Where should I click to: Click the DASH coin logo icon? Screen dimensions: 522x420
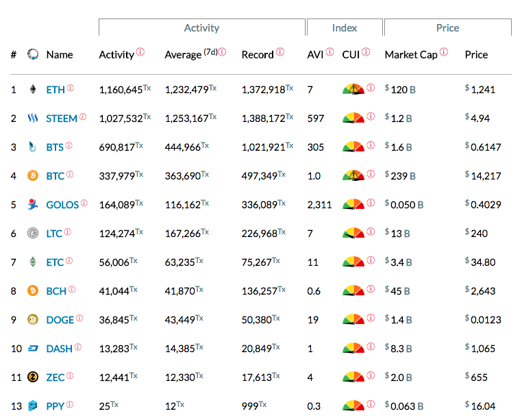pos(33,348)
